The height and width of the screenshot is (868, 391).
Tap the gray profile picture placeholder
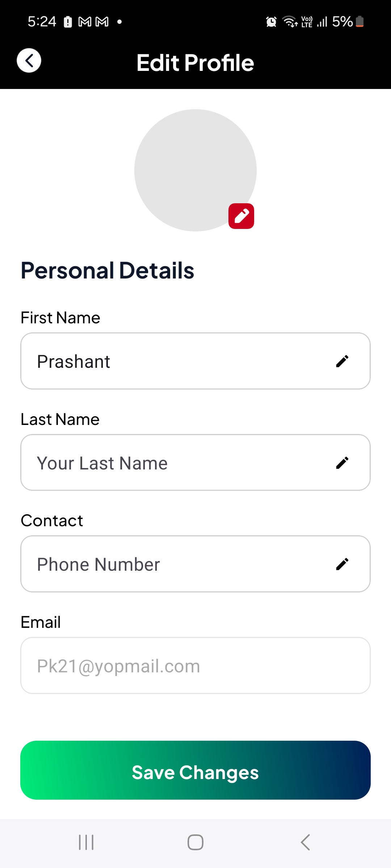pos(195,170)
